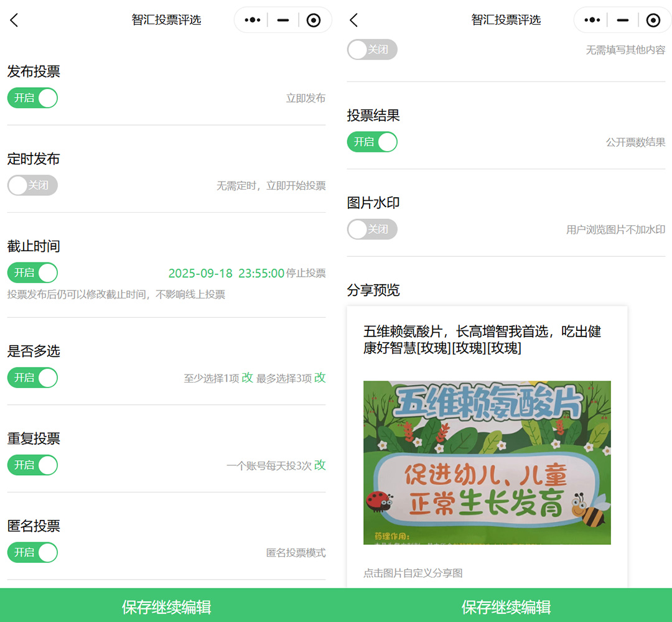
Task: Toggle the 图片水印 switch on
Action: click(372, 230)
